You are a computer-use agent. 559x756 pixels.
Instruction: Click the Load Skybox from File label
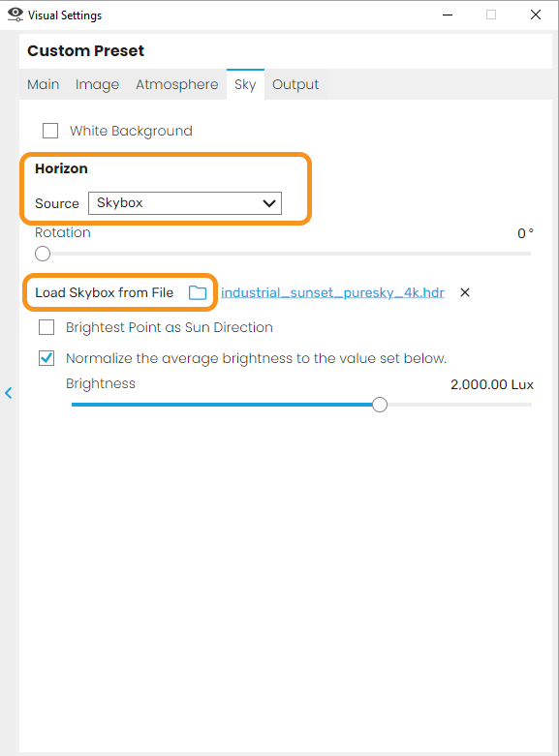coord(105,292)
